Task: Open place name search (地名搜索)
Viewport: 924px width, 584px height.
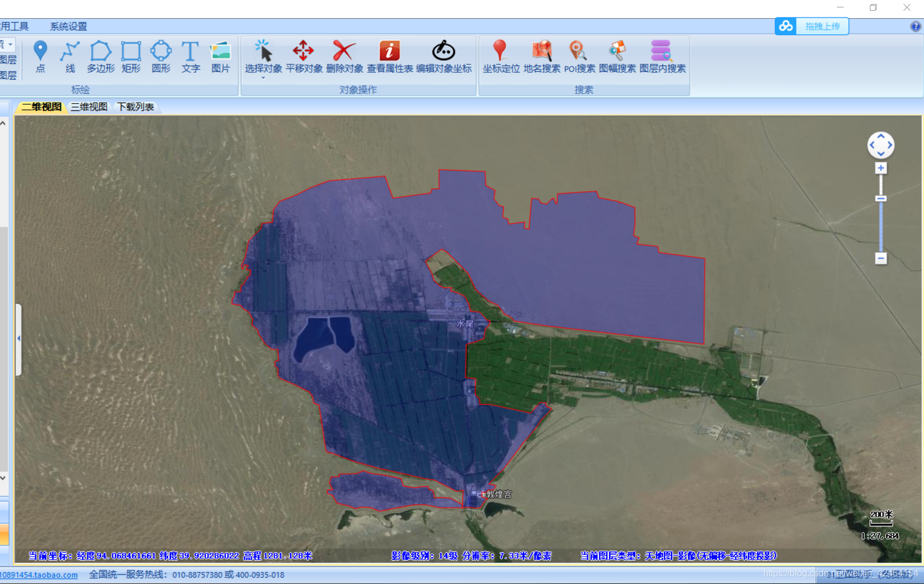Action: pyautogui.click(x=542, y=57)
